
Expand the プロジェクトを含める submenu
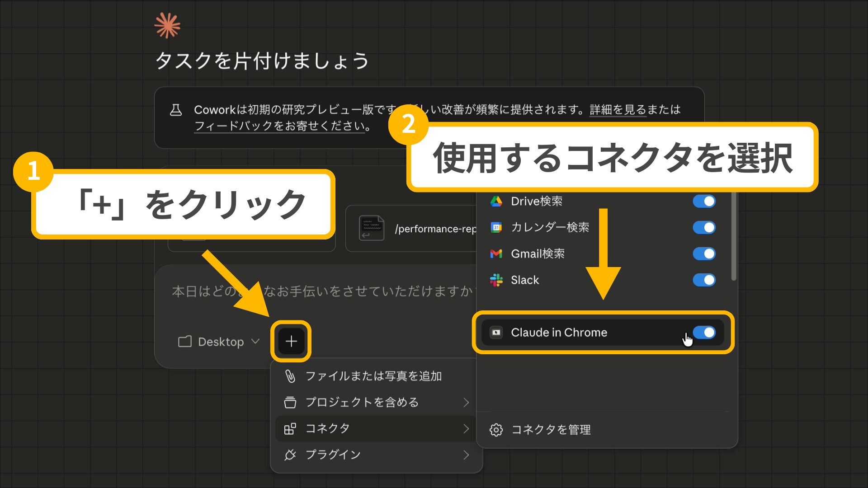coord(467,402)
